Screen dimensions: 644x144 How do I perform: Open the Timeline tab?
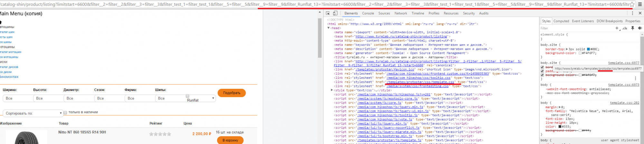[x=418, y=13]
